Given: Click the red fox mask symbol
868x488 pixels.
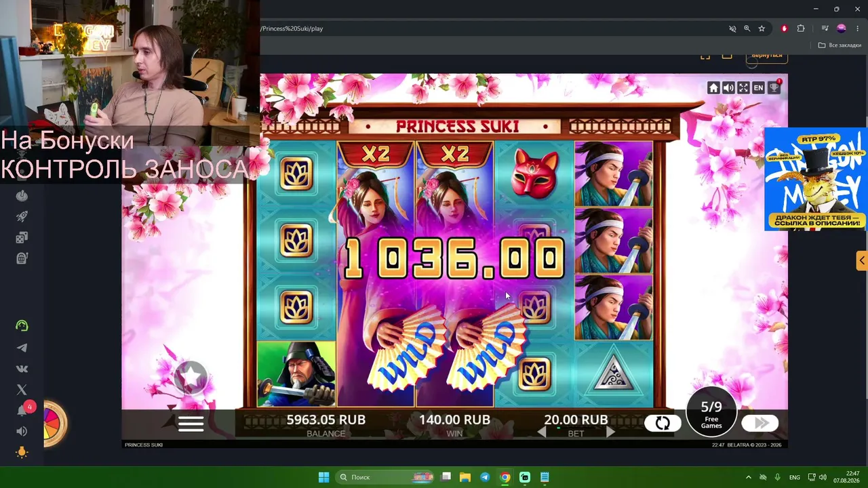Looking at the screenshot, I should coord(534,174).
